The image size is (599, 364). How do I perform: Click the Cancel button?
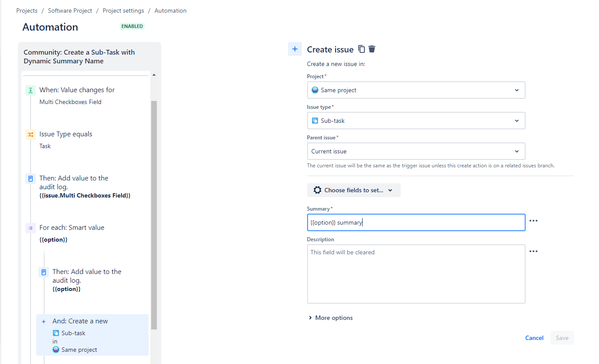pyautogui.click(x=534, y=338)
